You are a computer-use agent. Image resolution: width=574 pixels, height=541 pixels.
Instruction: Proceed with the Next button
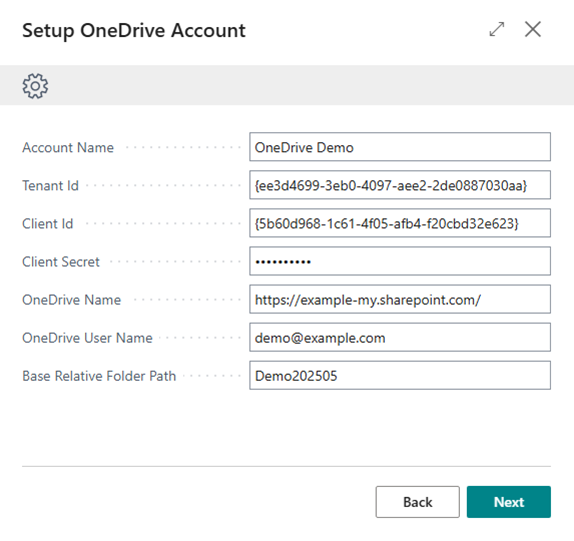click(x=508, y=502)
